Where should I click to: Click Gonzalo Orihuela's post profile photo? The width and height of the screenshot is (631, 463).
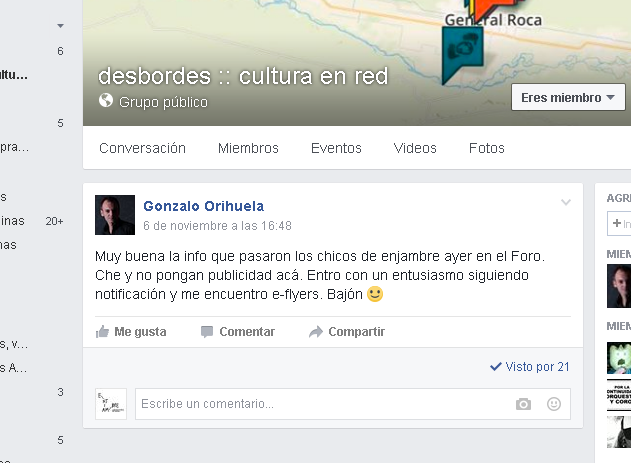(115, 215)
